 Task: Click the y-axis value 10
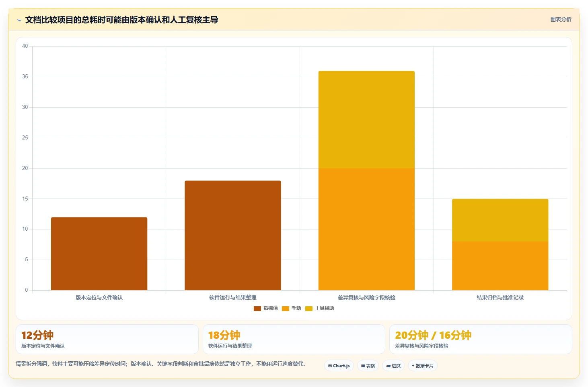coord(25,229)
